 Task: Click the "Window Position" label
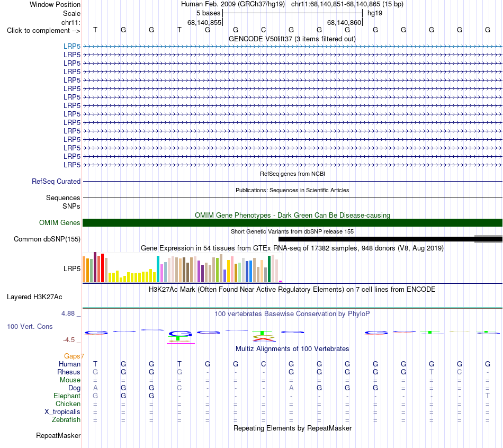pos(55,4)
